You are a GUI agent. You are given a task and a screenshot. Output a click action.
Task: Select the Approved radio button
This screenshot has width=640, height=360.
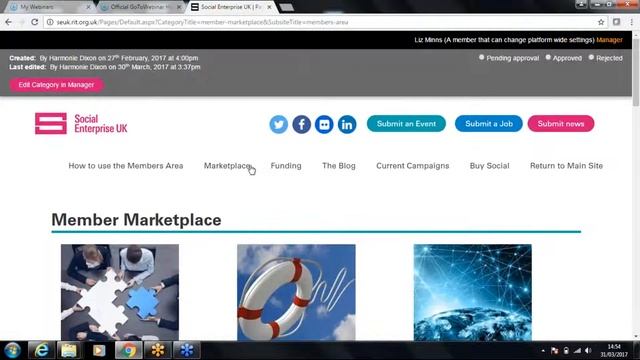pyautogui.click(x=548, y=58)
